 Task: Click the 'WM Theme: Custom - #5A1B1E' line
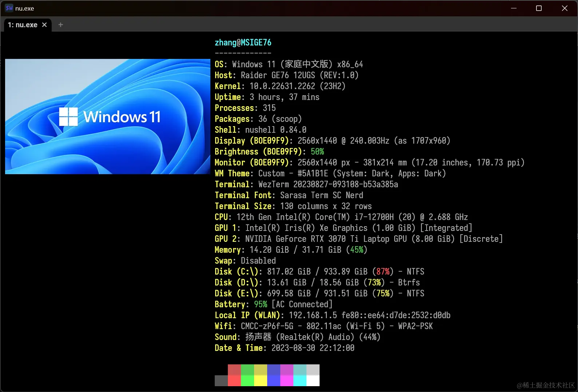point(330,173)
